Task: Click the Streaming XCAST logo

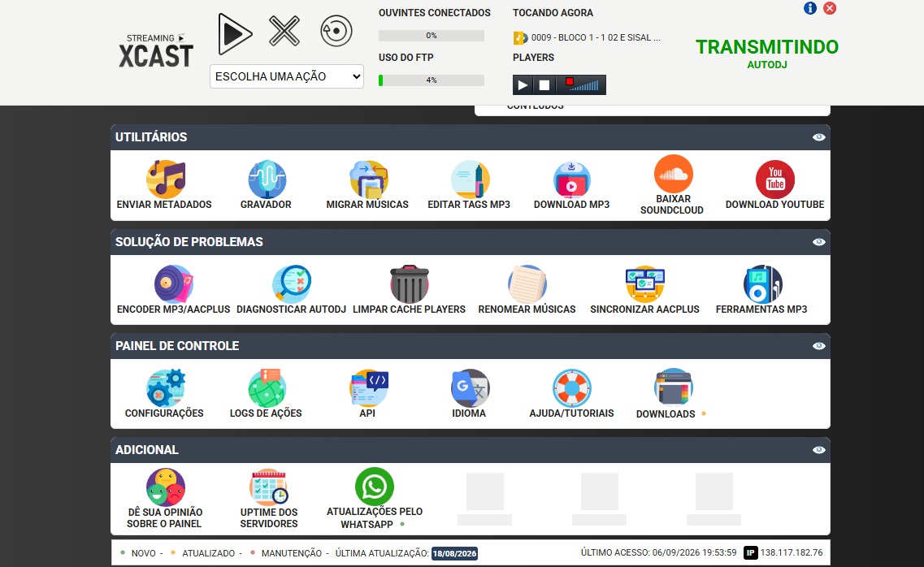Action: pyautogui.click(x=156, y=50)
